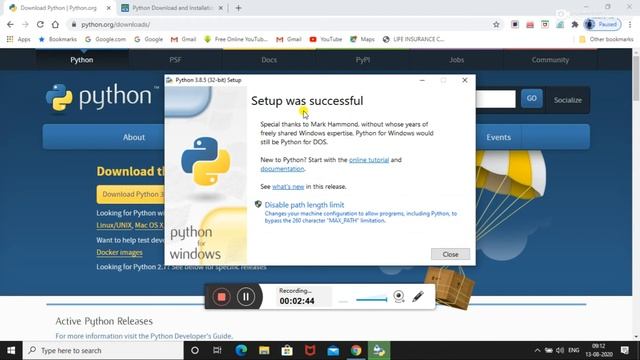Open the Bookmarks folder in bookmarks bar
Image resolution: width=640 pixels, height=360 pixels.
(58, 39)
